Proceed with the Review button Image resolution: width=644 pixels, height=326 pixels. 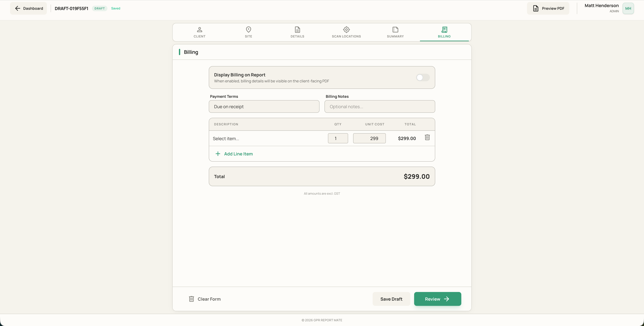click(x=438, y=299)
